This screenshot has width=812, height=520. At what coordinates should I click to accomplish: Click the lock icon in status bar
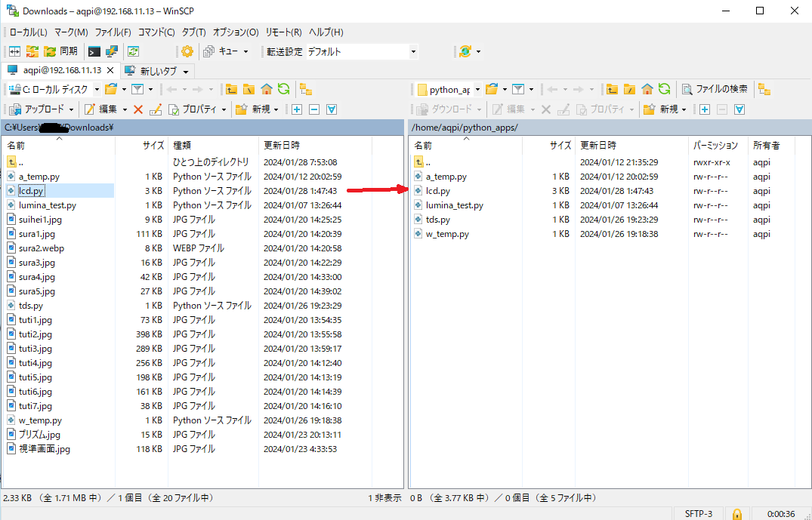coord(736,514)
